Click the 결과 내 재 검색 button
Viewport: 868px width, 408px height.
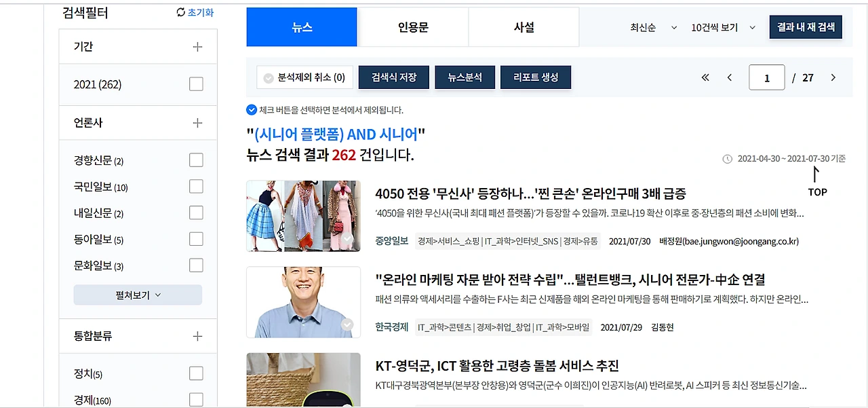[806, 27]
